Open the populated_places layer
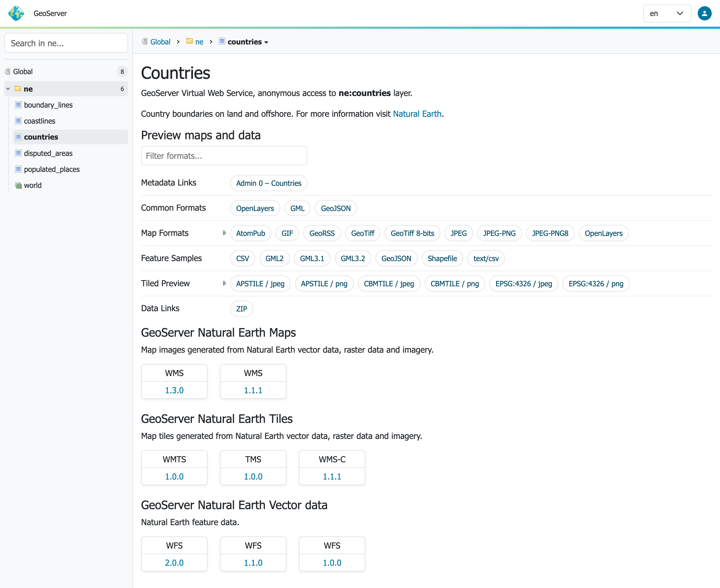 point(52,169)
